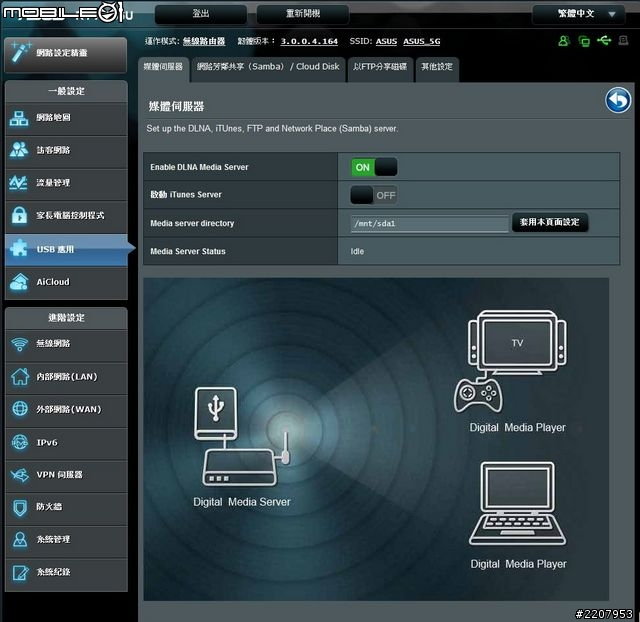Open the IPv6 sidebar icon

(x=20, y=442)
